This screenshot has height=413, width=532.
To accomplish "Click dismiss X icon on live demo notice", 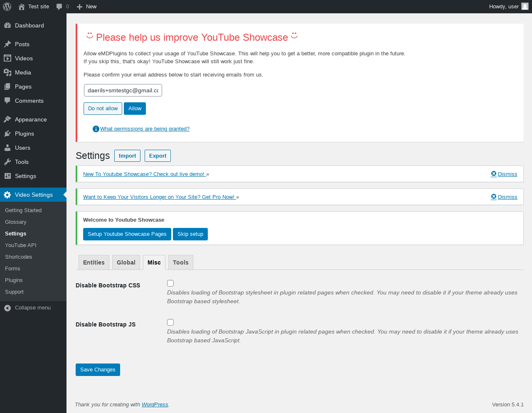I will tap(494, 174).
